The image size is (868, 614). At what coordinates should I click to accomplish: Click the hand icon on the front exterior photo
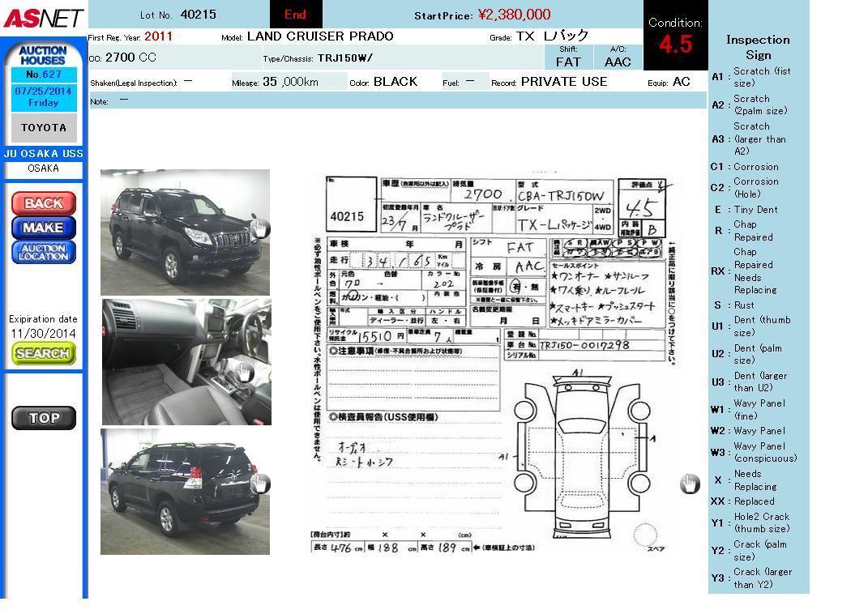259,228
